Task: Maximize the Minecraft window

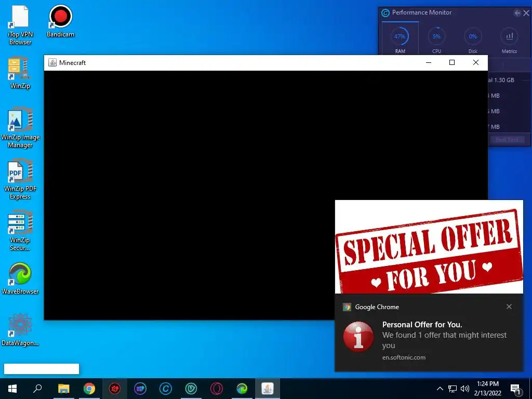Action: 452,62
